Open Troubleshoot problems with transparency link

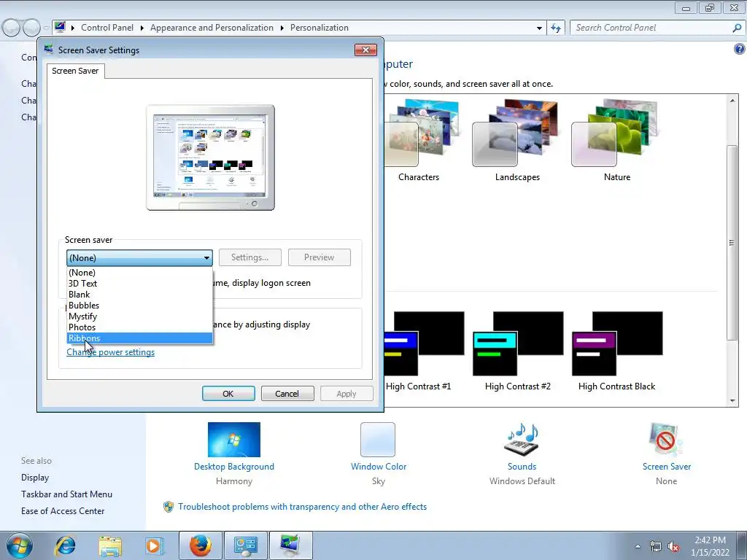point(302,507)
